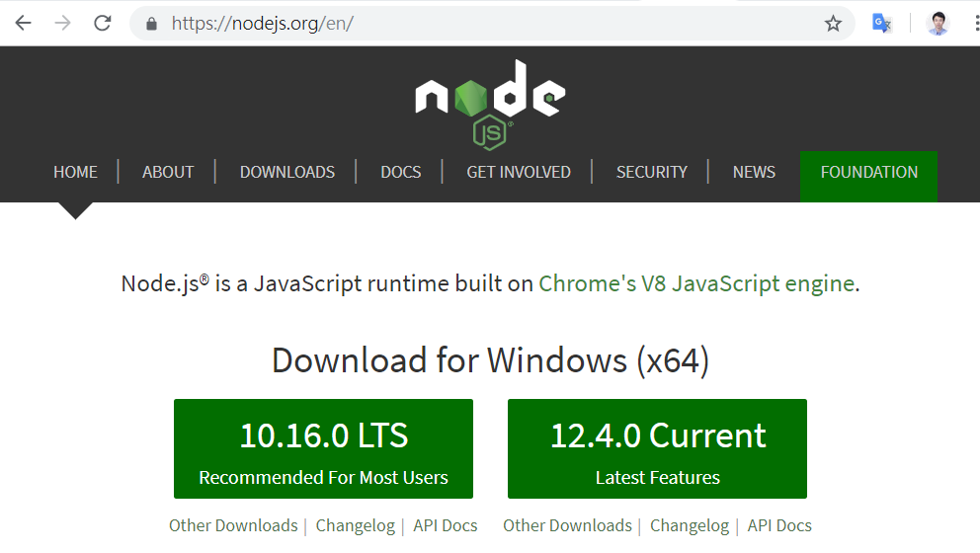Open the user profile avatar
The image size is (980, 553).
pyautogui.click(x=938, y=23)
